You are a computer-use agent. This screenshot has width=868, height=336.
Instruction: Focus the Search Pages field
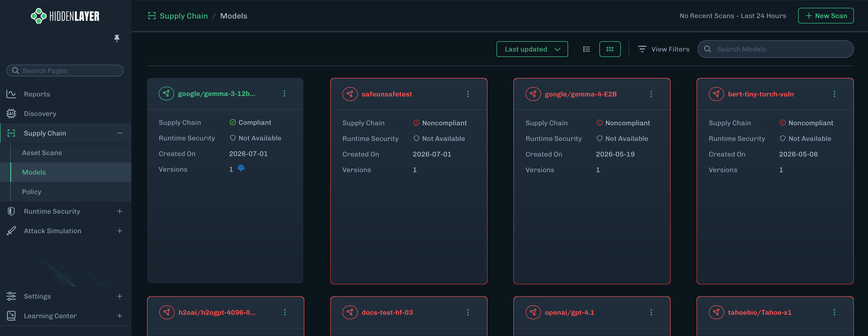coord(65,70)
